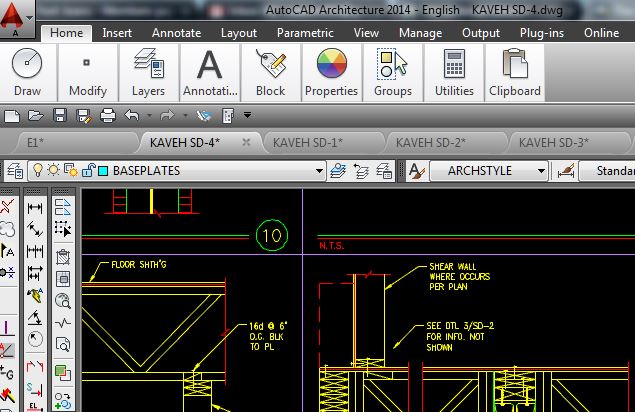Open the Utilities calculator panel

pos(454,73)
